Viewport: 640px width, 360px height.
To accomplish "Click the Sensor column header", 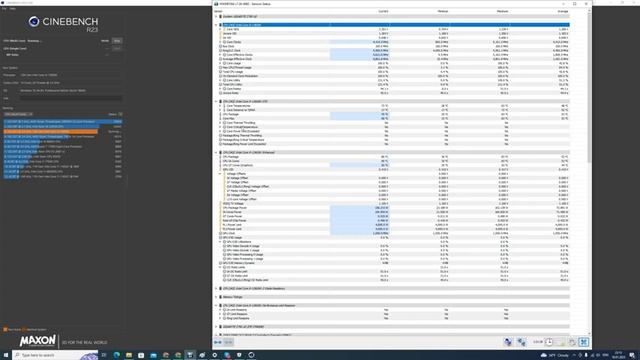I will 218,11.
